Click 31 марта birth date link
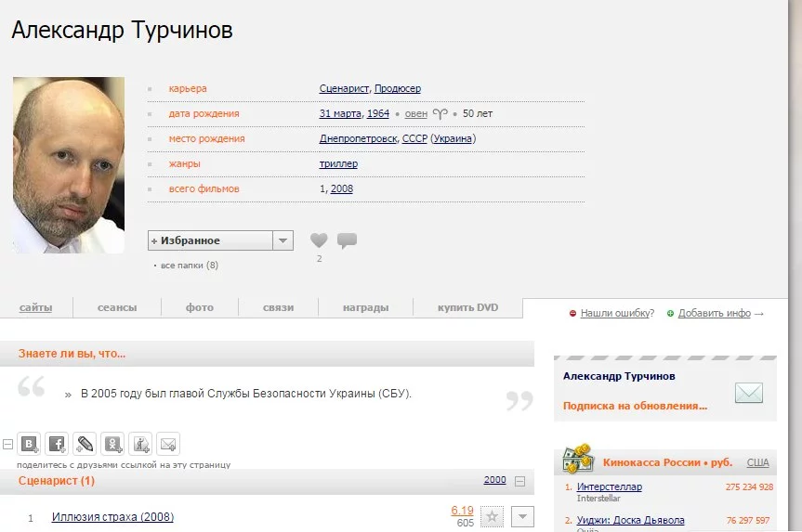Image resolution: width=802 pixels, height=532 pixels. tap(340, 113)
